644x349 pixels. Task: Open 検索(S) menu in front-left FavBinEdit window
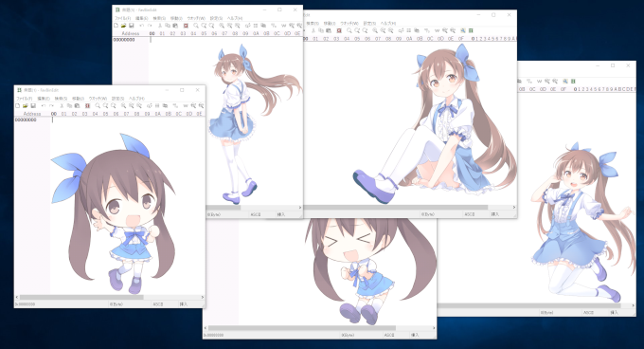click(x=61, y=99)
